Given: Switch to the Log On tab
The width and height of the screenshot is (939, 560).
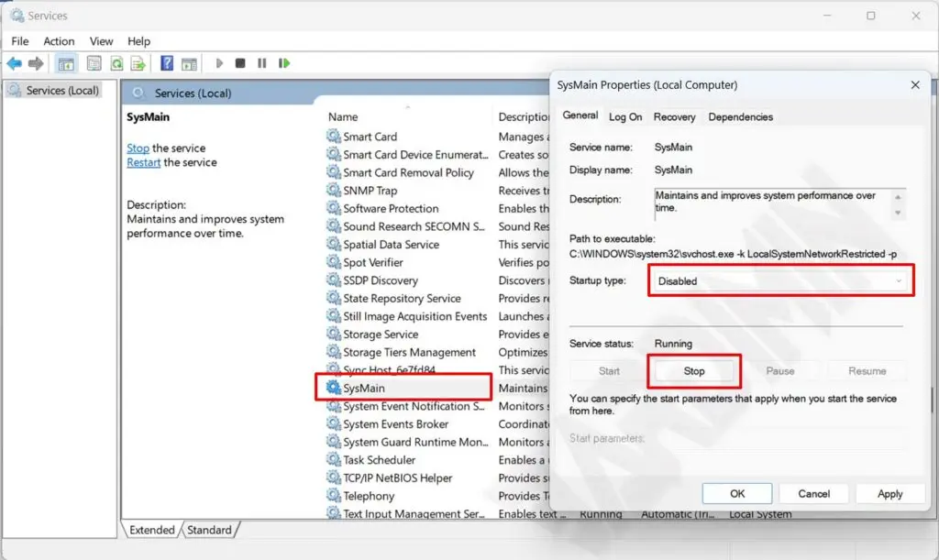Looking at the screenshot, I should coord(625,116).
